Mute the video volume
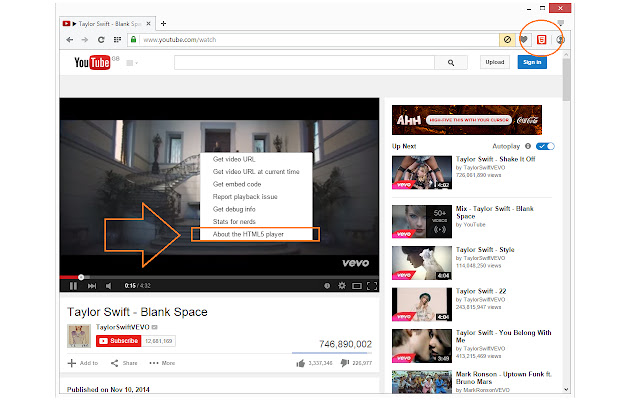The height and width of the screenshot is (400, 640). click(109, 286)
